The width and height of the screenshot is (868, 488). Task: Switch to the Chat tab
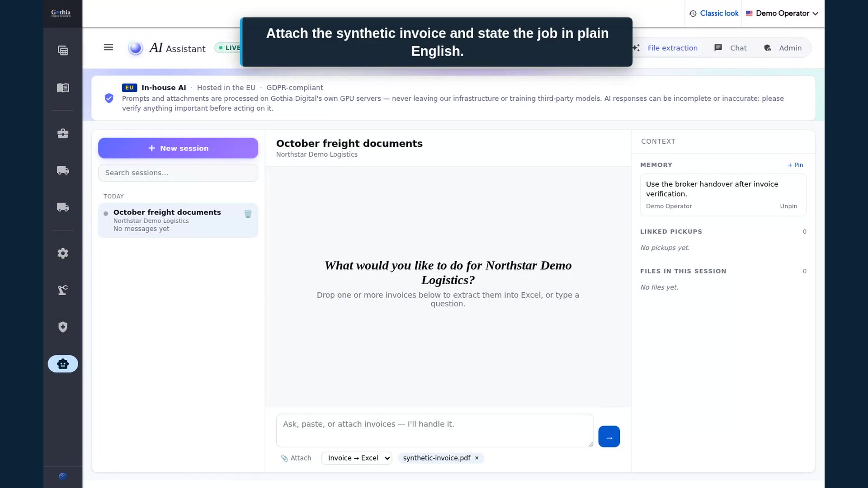[x=731, y=48]
